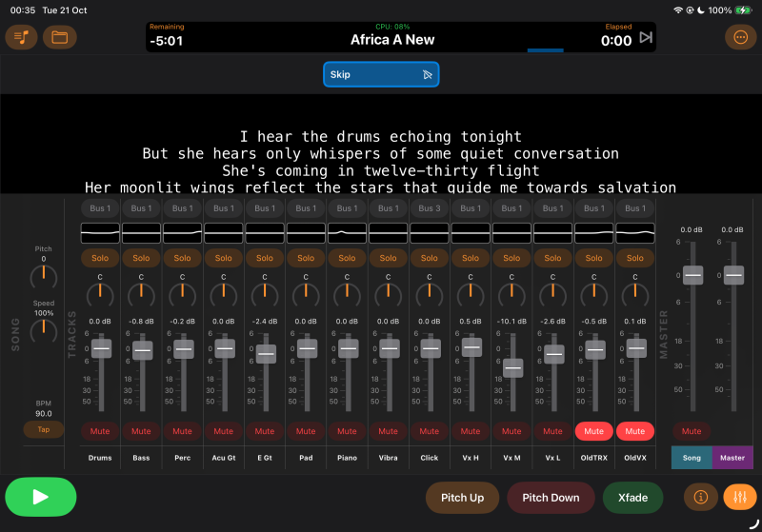Open the info icon button

[700, 497]
